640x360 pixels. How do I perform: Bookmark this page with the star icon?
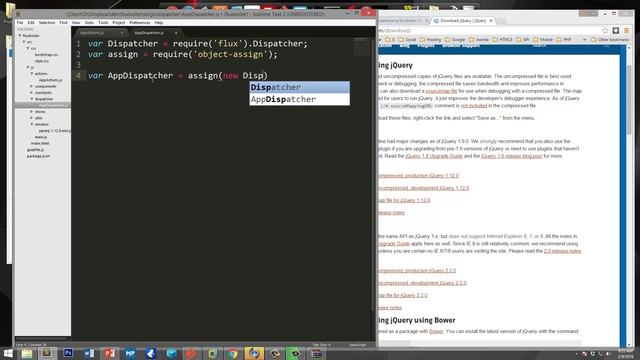605,31
